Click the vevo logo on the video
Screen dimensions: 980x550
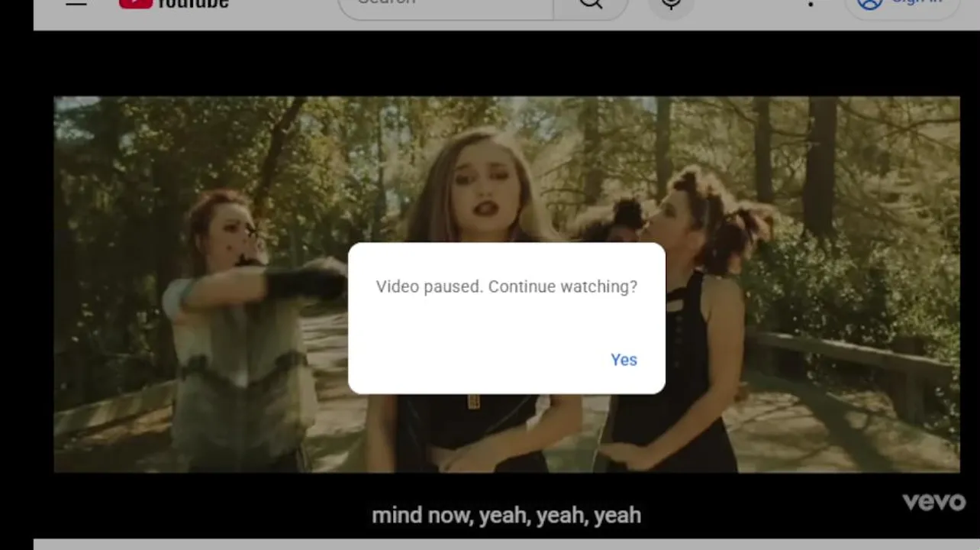(934, 502)
